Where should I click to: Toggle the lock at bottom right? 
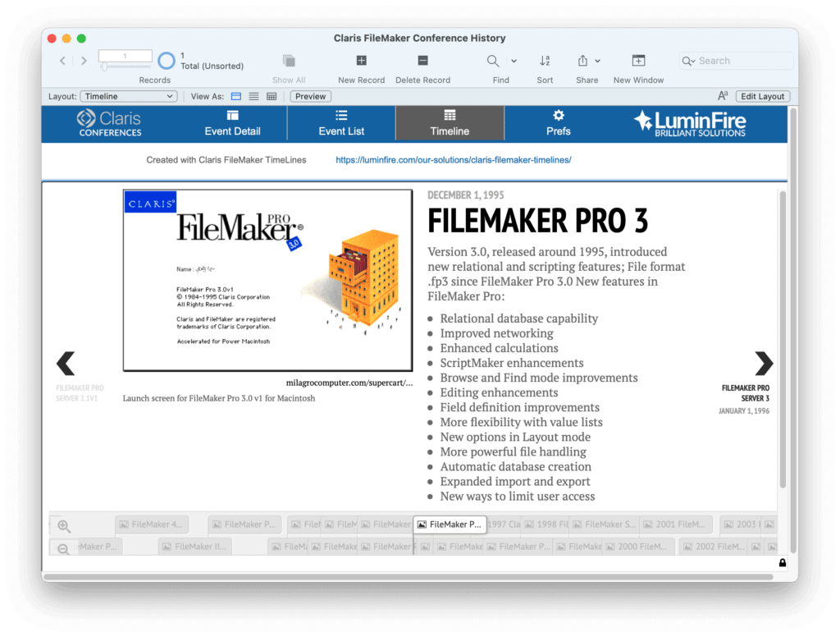coord(783,562)
